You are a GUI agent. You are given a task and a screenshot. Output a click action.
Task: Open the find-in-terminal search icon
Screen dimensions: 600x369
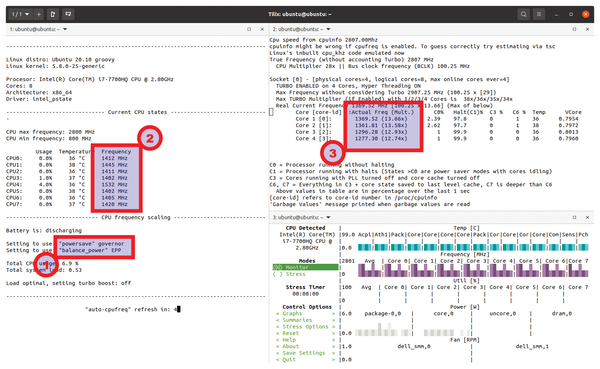[x=523, y=14]
